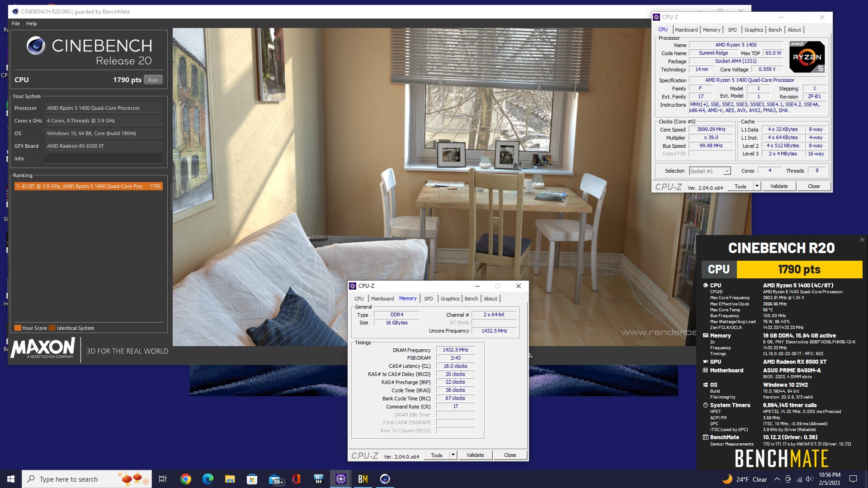Switch to CPU-Z on the taskbar
Screen dimensions: 868x488
[x=340, y=479]
